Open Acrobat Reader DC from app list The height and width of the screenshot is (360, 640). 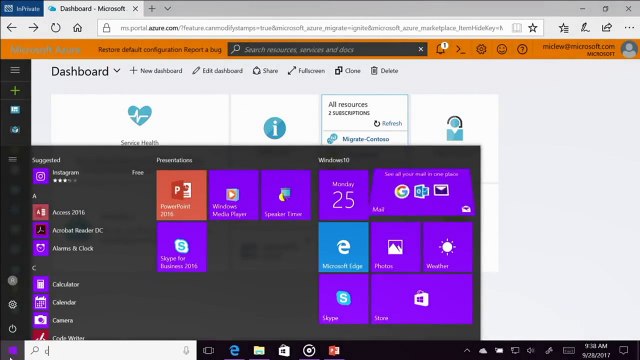click(89, 230)
